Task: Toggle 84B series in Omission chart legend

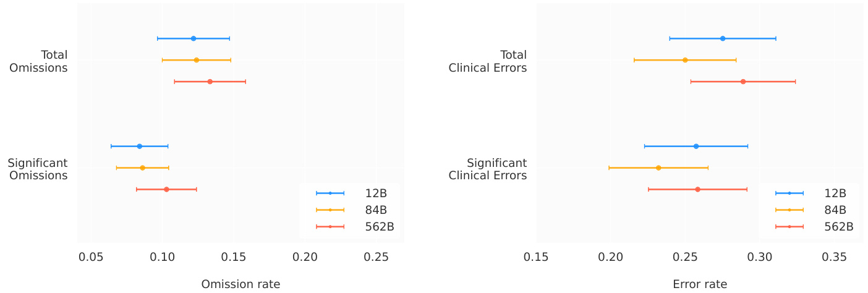Action: tap(376, 210)
